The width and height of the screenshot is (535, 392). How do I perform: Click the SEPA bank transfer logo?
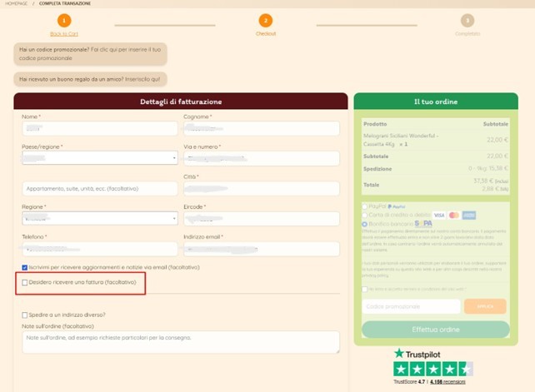(x=423, y=224)
